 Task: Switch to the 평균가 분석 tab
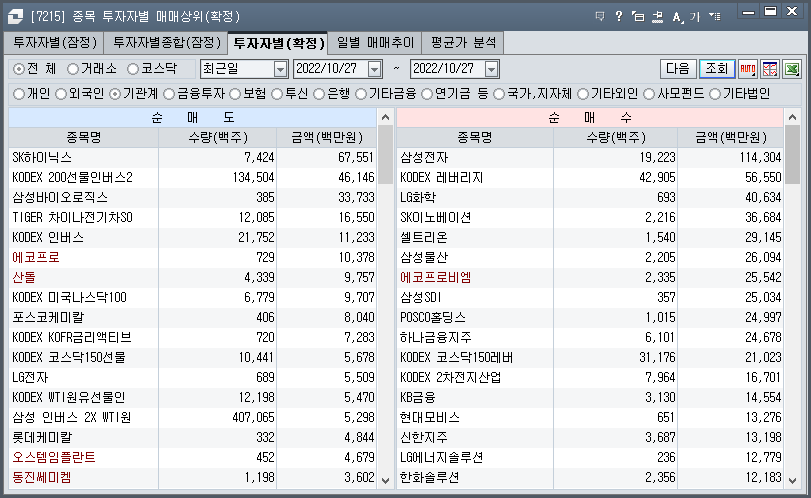(x=463, y=43)
